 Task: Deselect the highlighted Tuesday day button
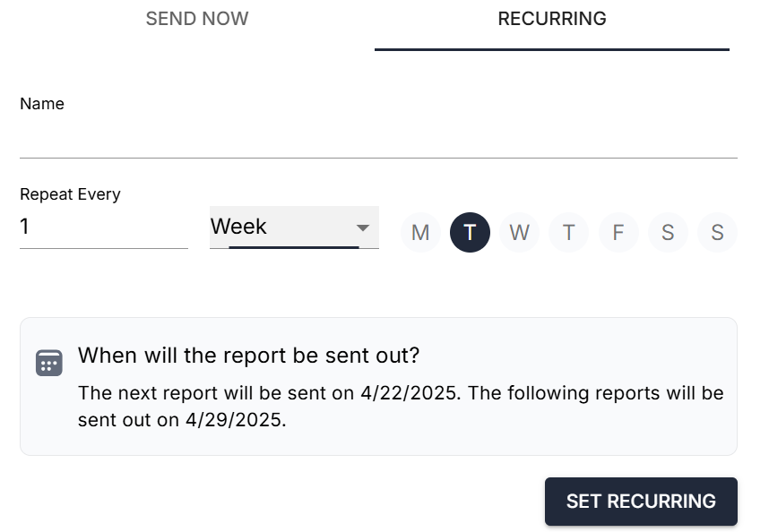(x=470, y=233)
